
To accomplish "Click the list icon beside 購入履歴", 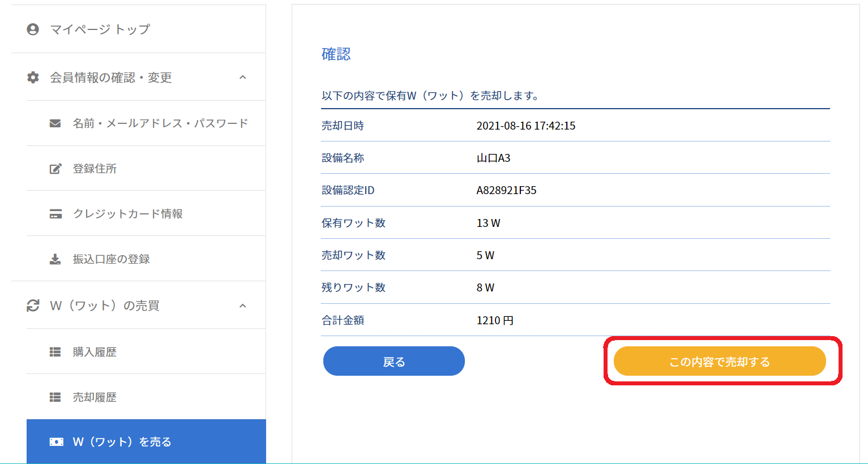I will coord(55,352).
